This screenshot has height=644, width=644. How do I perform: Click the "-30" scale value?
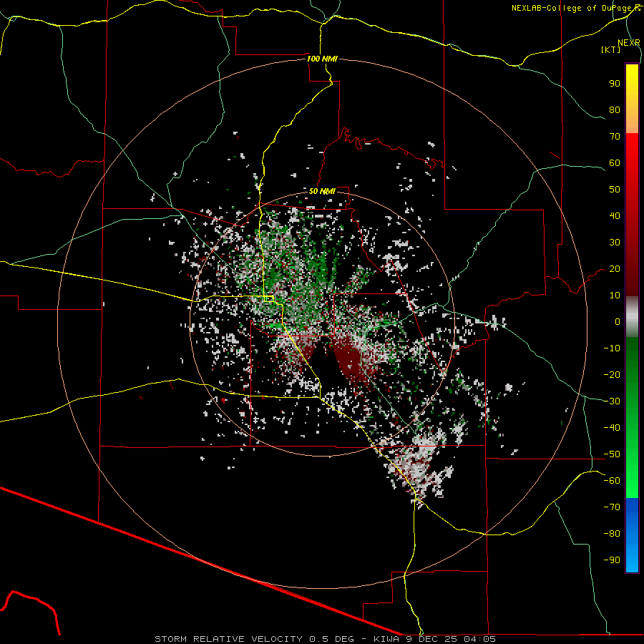tap(612, 401)
